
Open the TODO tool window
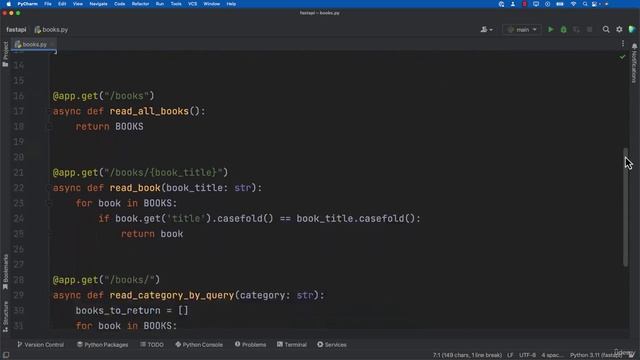[x=152, y=344]
